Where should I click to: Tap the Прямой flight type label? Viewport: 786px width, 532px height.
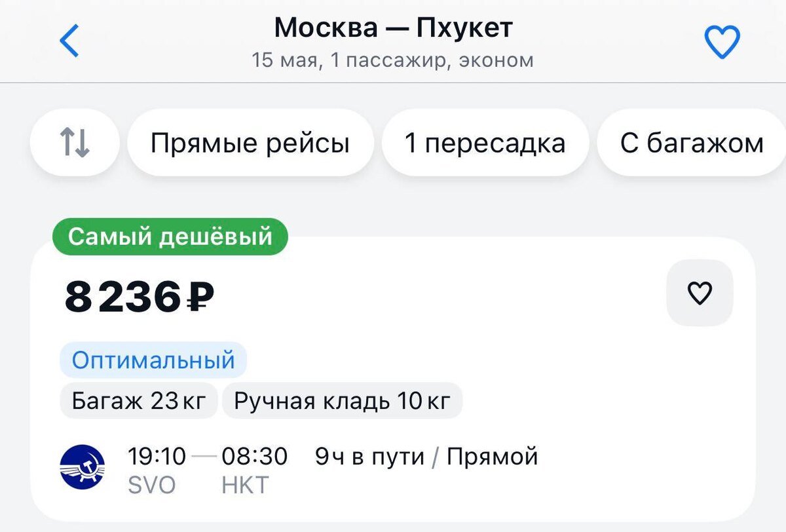pos(493,457)
